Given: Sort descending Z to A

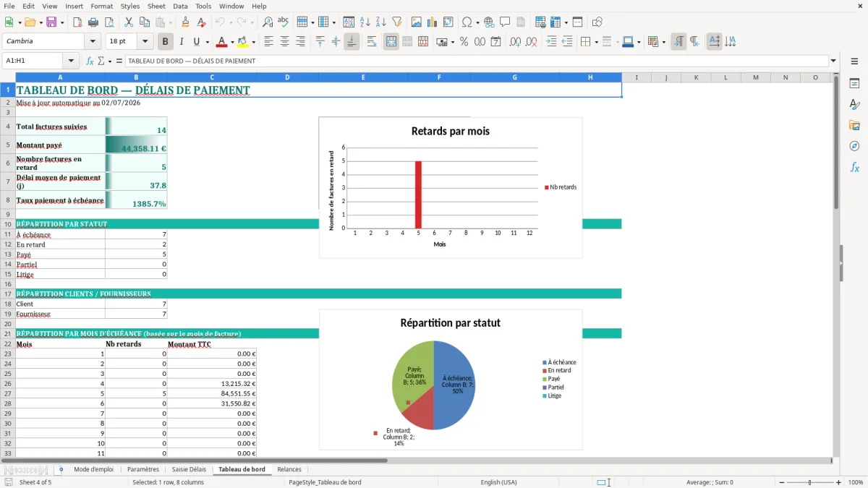Looking at the screenshot, I should coord(380,22).
